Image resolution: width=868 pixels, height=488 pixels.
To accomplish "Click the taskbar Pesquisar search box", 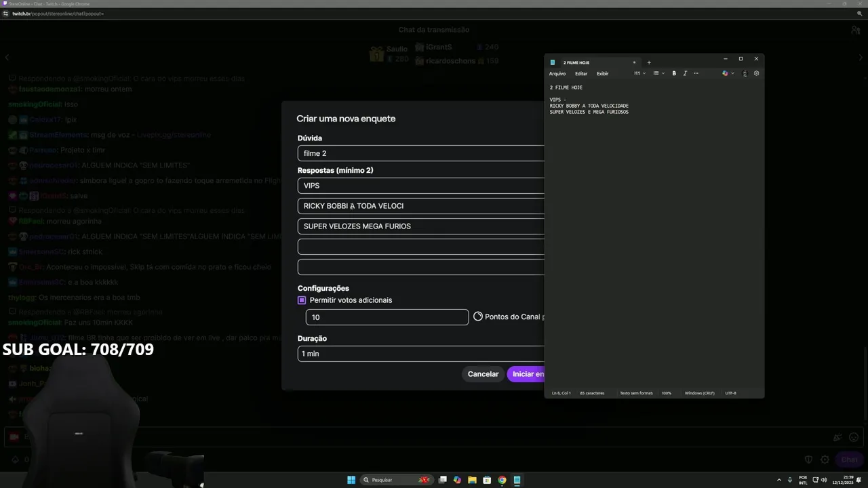I will (x=397, y=480).
